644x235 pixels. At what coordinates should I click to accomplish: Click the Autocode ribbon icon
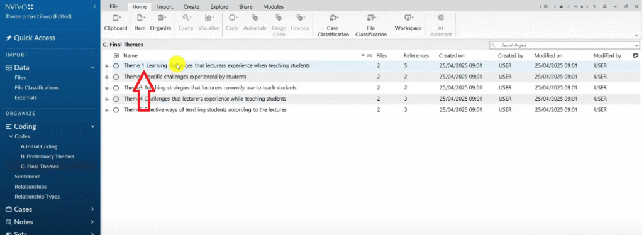tap(255, 18)
